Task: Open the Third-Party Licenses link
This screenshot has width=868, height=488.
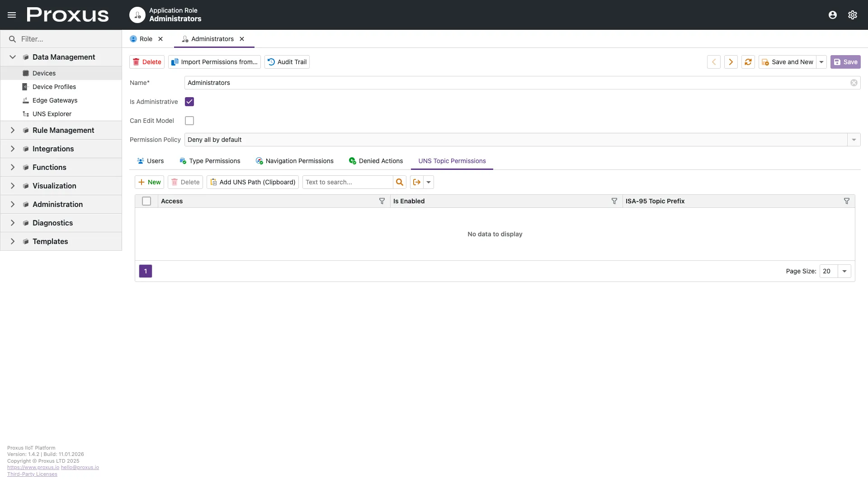Action: 32,474
